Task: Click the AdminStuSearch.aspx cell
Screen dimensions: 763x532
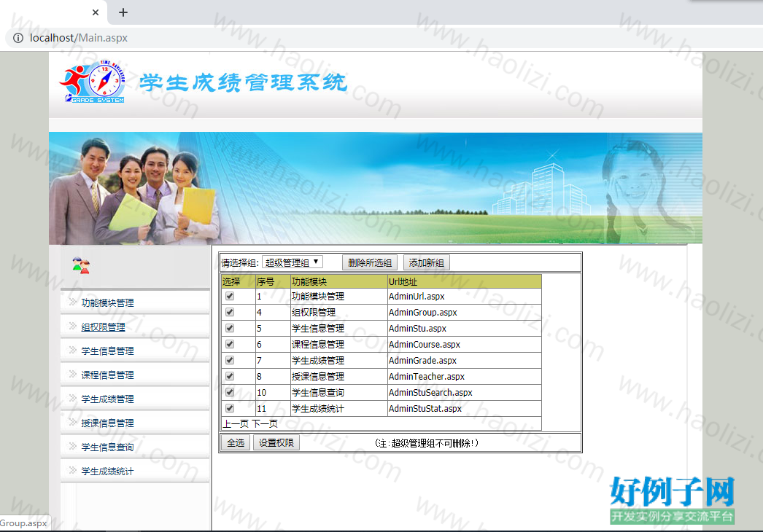Action: (x=464, y=392)
